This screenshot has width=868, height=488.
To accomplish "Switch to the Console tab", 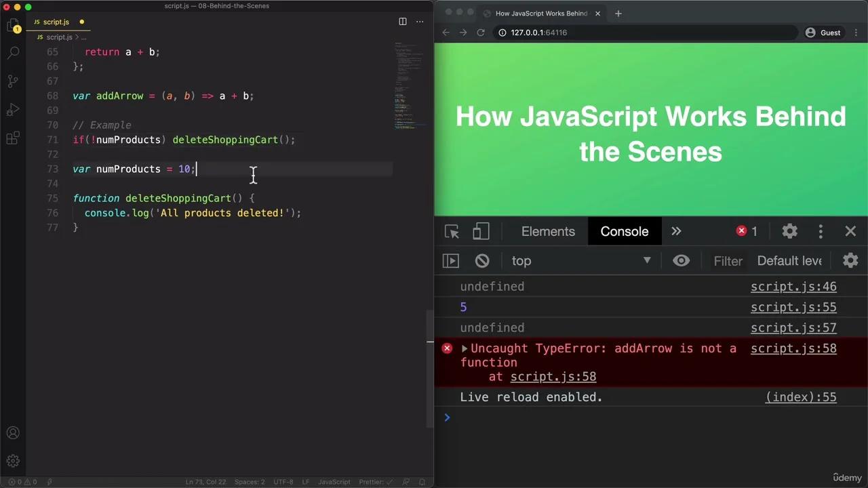I will click(x=624, y=231).
